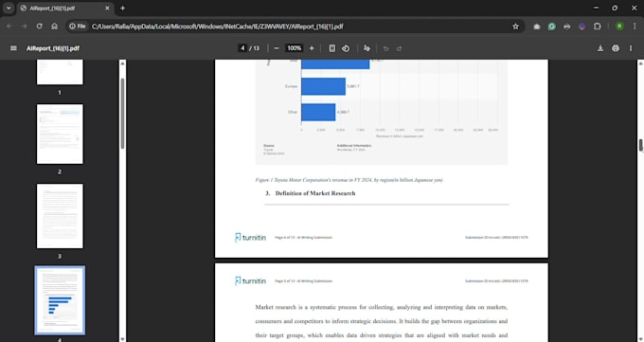Go to the browser home page
Viewport: 644px width, 342px height.
click(54, 27)
